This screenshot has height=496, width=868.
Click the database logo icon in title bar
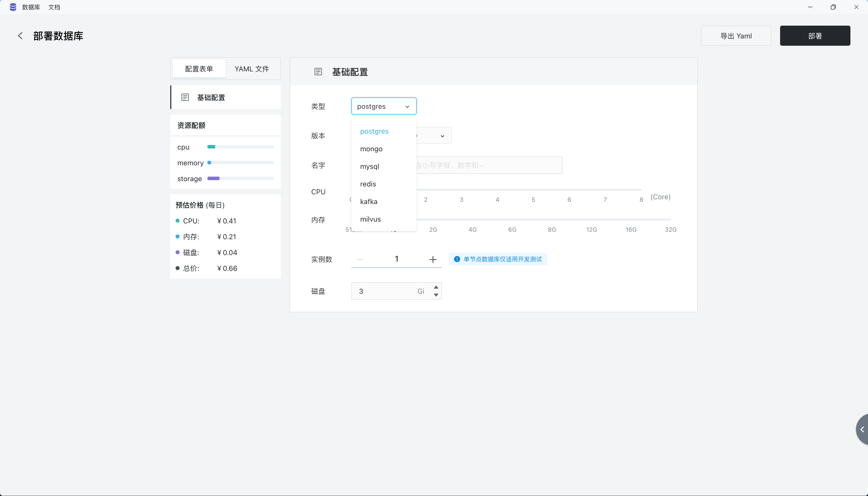tap(13, 7)
